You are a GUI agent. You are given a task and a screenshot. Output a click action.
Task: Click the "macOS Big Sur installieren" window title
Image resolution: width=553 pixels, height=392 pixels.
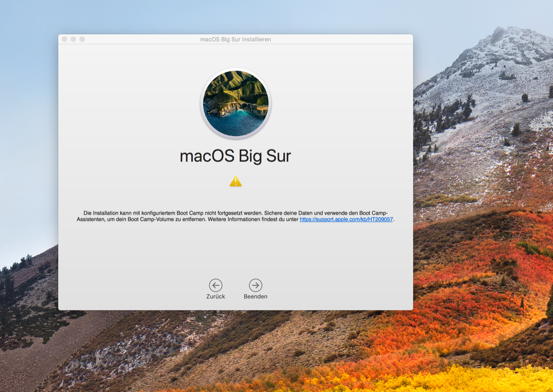click(235, 39)
